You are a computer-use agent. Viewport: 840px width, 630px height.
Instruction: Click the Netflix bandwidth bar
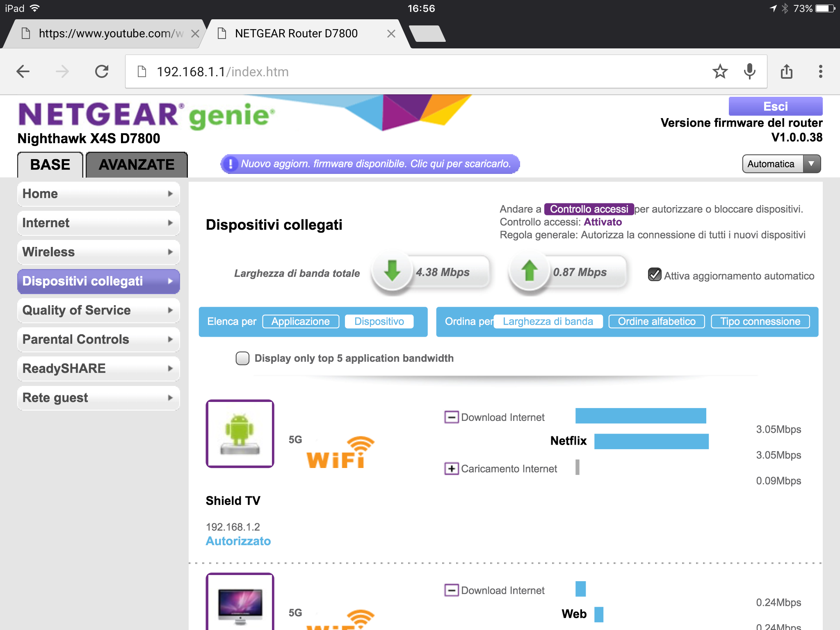pyautogui.click(x=651, y=441)
